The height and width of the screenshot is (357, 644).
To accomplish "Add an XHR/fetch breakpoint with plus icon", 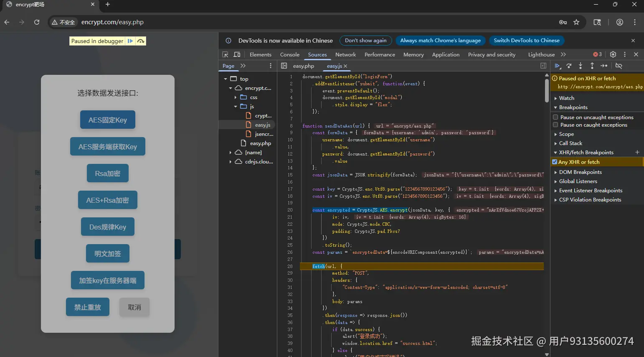I will 637,152.
